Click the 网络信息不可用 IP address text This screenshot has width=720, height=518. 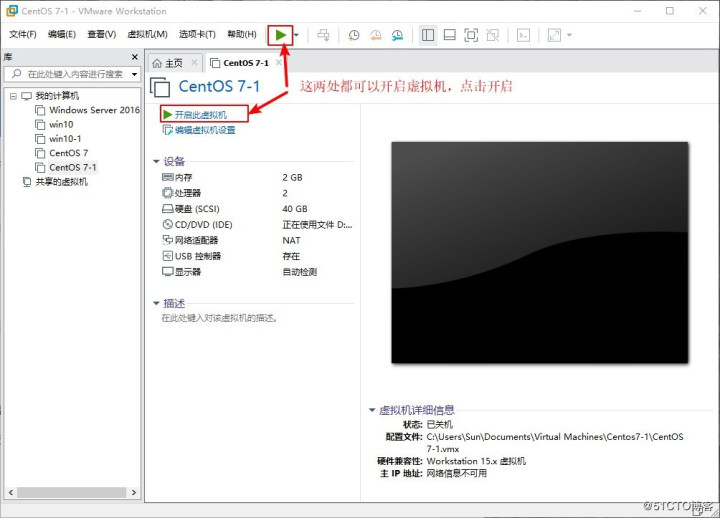(456, 473)
